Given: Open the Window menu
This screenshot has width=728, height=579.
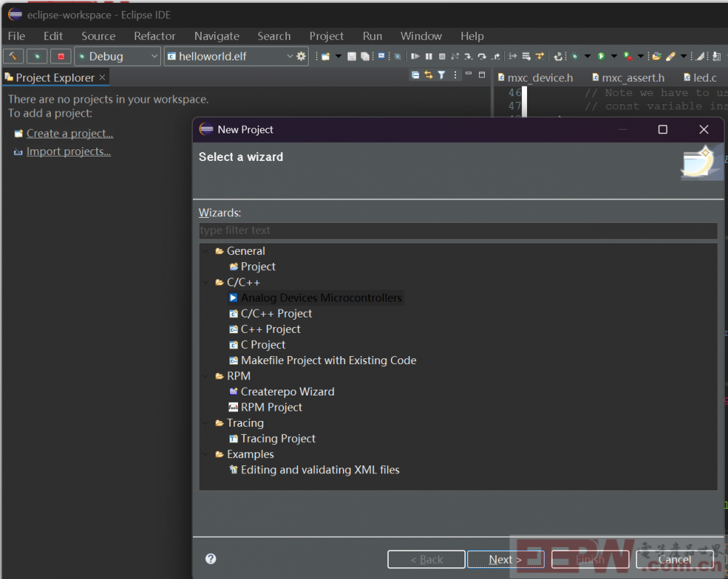Looking at the screenshot, I should click(421, 36).
